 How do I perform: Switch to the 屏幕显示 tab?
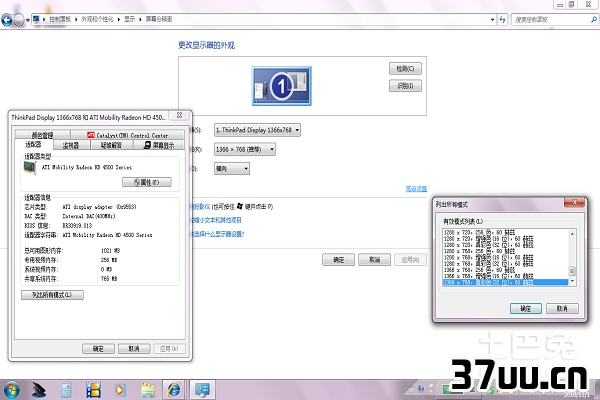159,145
